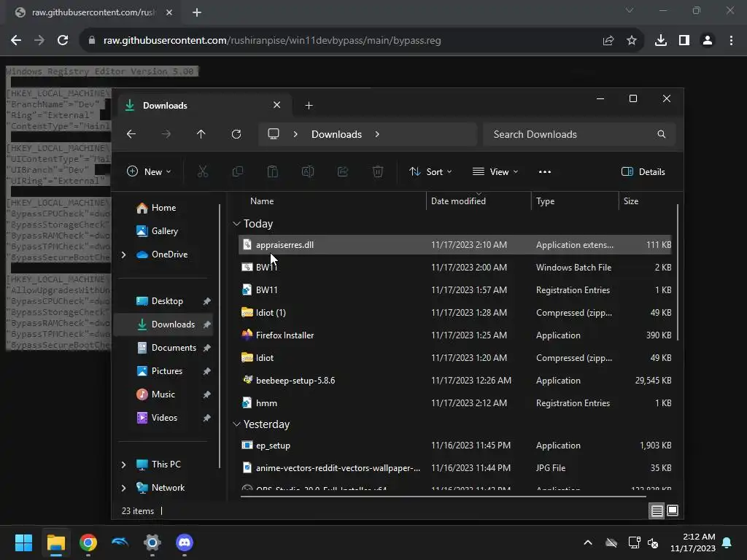The image size is (747, 560).
Task: Select the beebeep-setup-5.8.6 file
Action: [454, 381]
